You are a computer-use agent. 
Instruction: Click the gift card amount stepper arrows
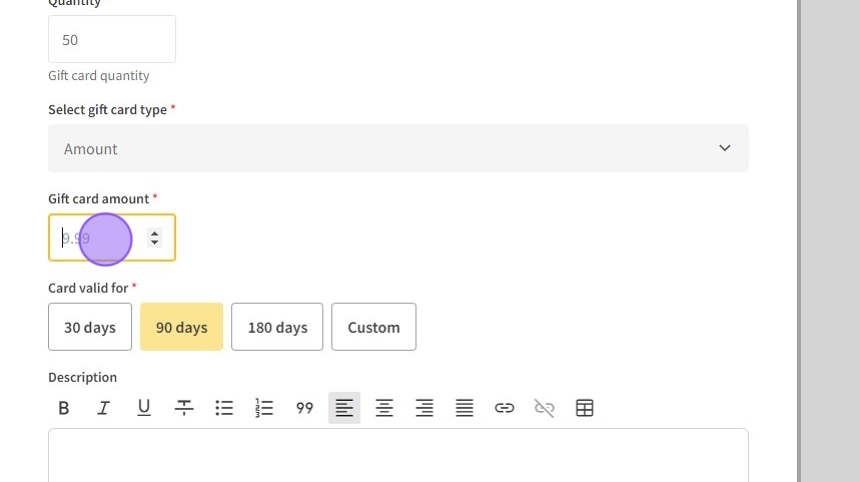pyautogui.click(x=154, y=238)
